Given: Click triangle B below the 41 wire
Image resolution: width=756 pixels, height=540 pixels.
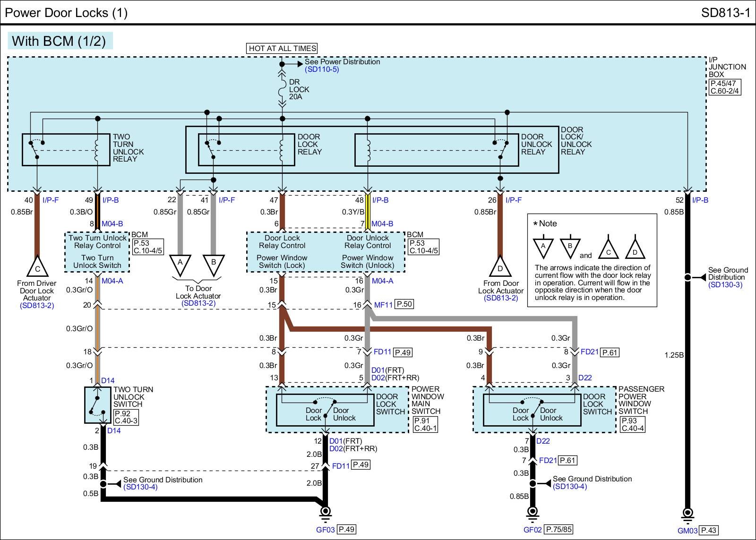Looking at the screenshot, I should point(214,264).
